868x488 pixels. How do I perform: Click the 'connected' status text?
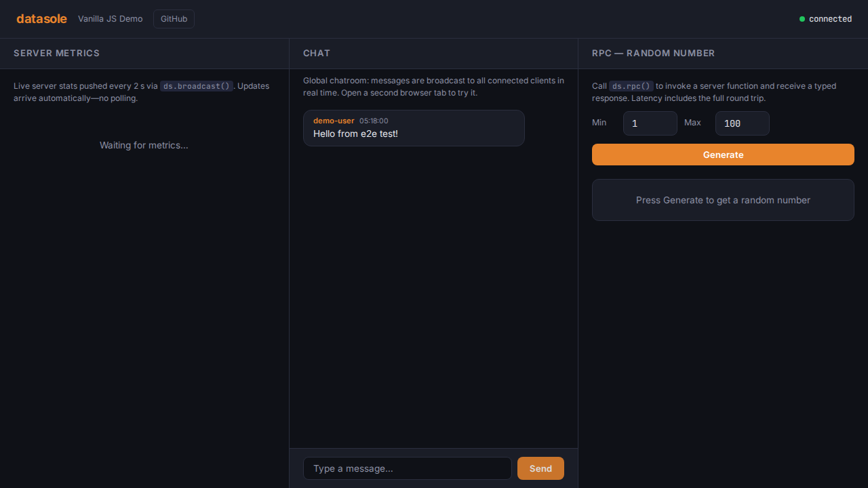[830, 19]
